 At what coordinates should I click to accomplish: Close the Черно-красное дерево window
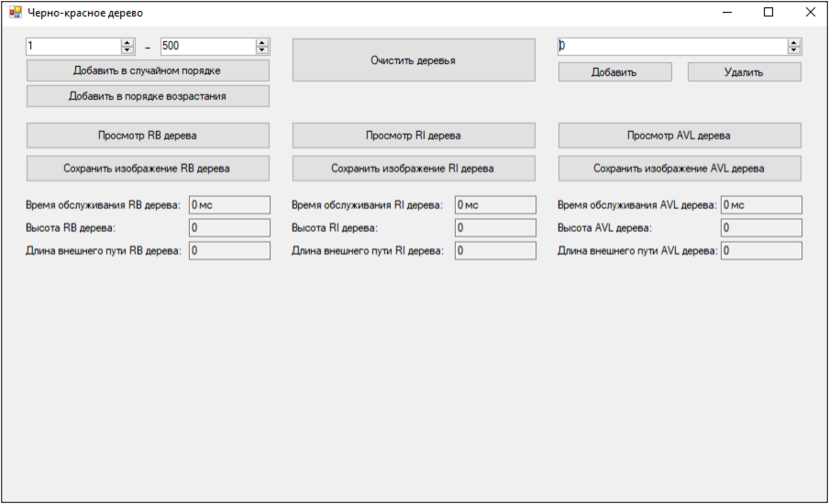click(810, 12)
